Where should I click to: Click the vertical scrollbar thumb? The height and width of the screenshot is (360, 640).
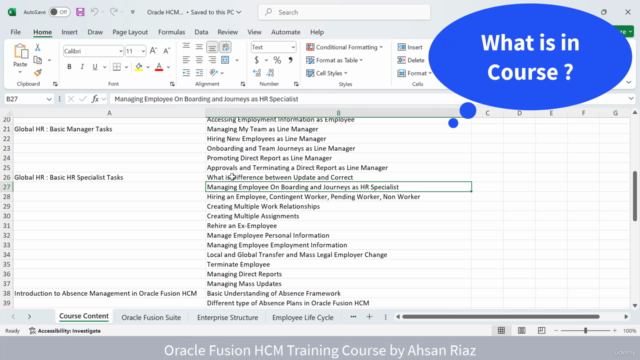point(635,196)
